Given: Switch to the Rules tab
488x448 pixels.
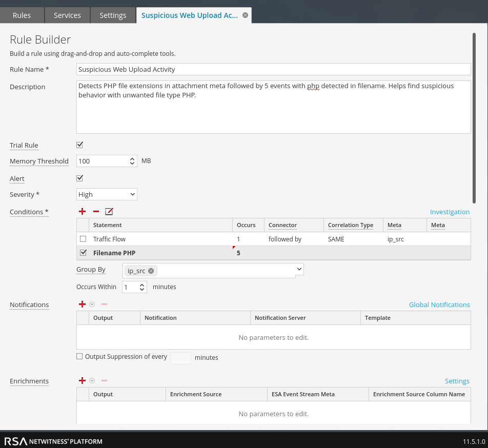Looking at the screenshot, I should [22, 15].
